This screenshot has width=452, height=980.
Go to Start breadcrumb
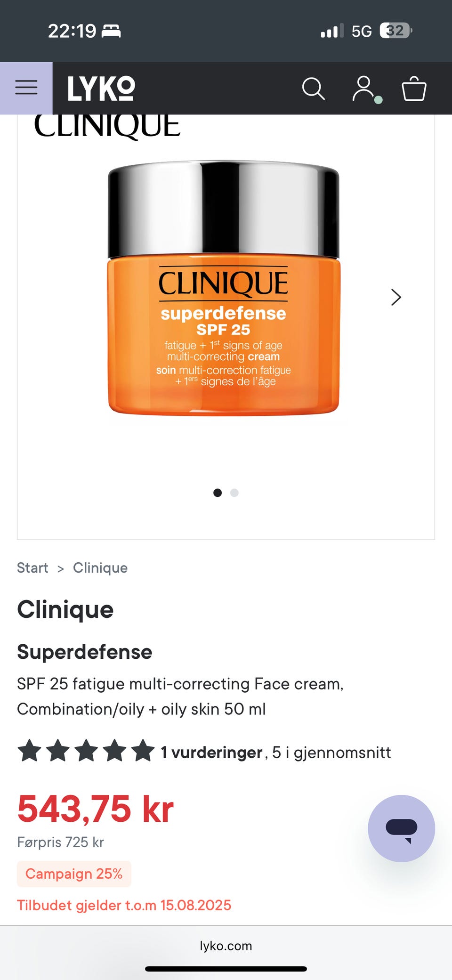32,568
